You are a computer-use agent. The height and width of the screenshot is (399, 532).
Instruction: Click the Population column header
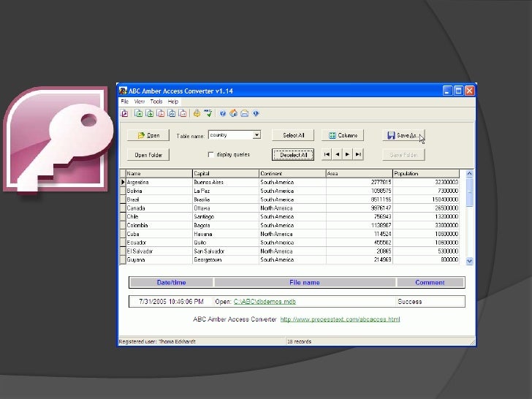[426, 173]
